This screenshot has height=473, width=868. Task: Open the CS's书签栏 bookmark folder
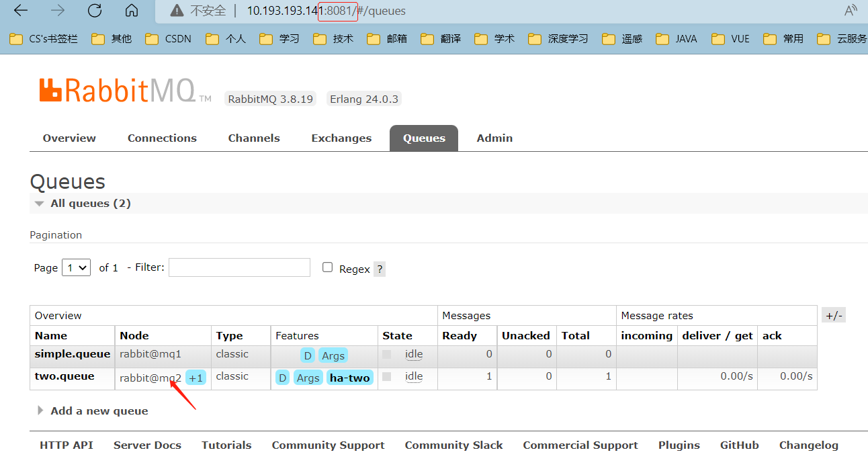[x=44, y=39]
